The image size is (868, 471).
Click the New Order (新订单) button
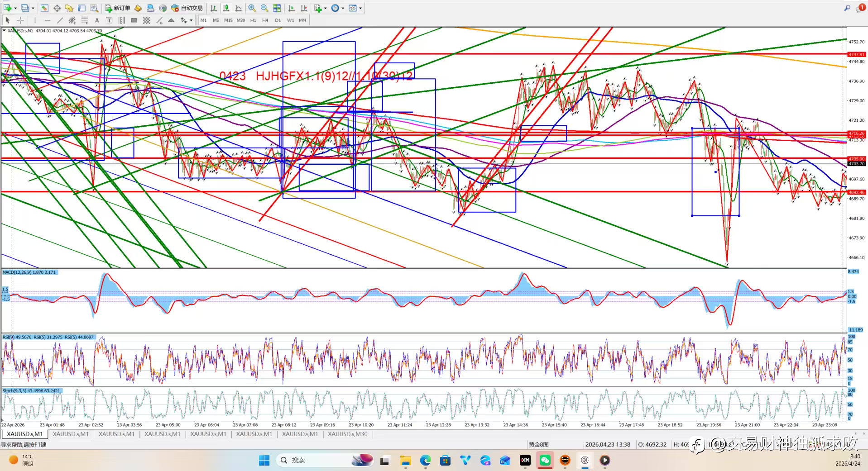click(117, 8)
